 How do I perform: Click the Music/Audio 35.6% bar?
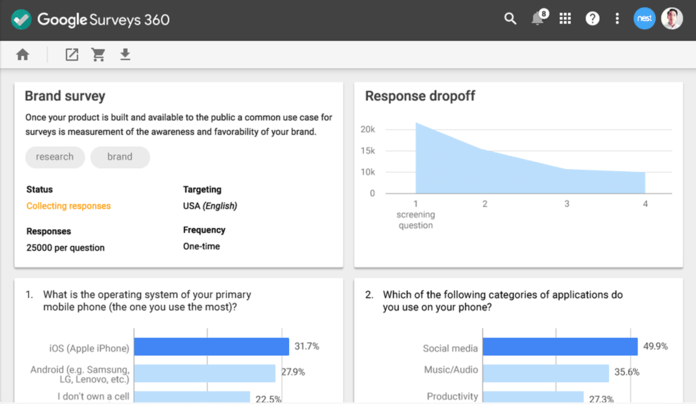coord(546,373)
